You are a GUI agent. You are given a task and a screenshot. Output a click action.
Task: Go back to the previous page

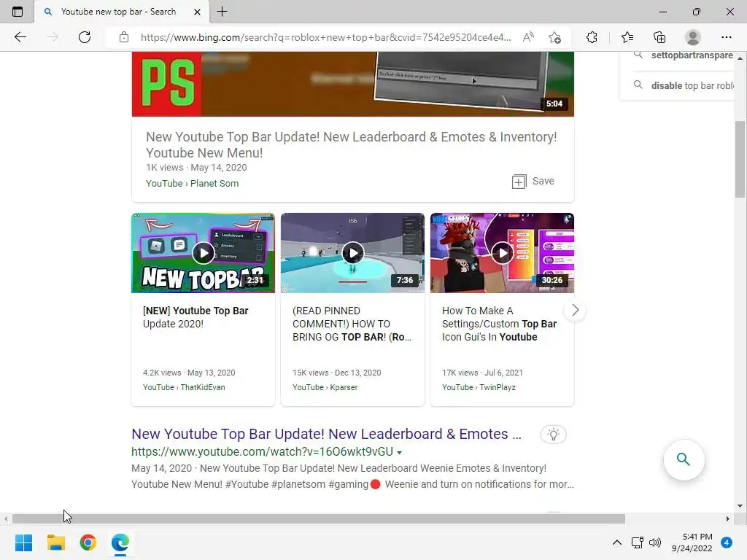(20, 37)
